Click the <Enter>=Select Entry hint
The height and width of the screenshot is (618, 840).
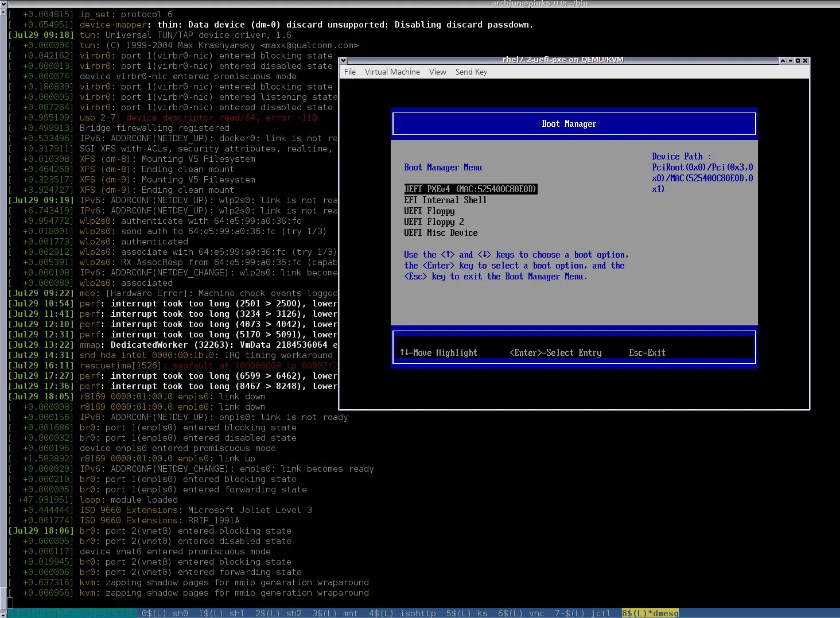(x=555, y=352)
